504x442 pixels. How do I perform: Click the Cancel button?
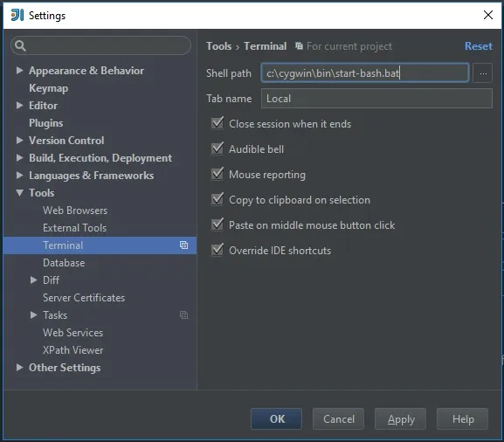(x=338, y=419)
